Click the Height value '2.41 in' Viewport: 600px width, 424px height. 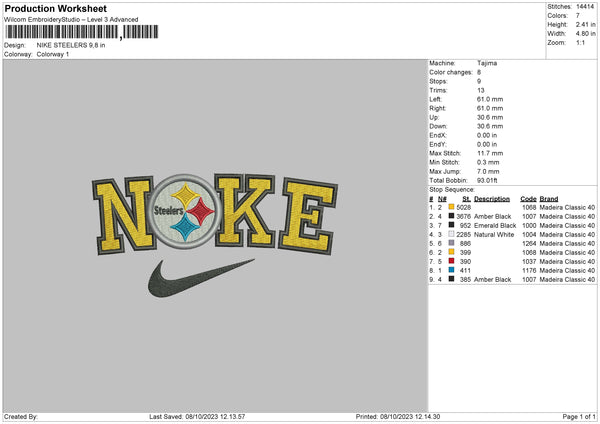(x=585, y=24)
